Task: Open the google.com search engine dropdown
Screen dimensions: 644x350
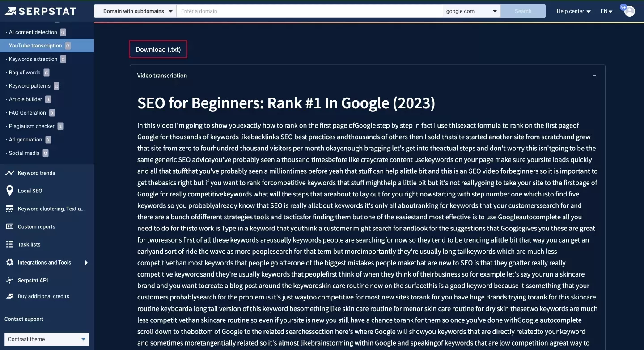Action: point(471,11)
